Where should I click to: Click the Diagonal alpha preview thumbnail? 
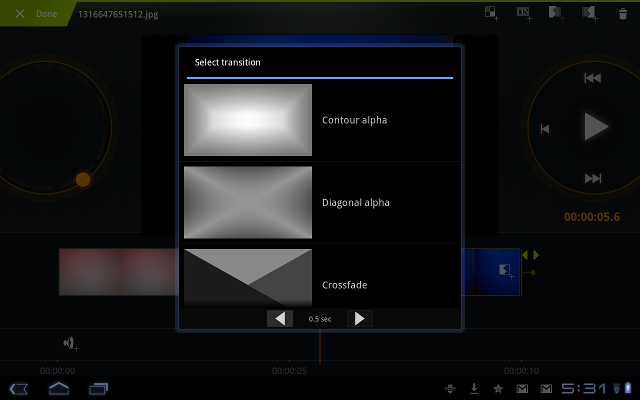tap(248, 202)
